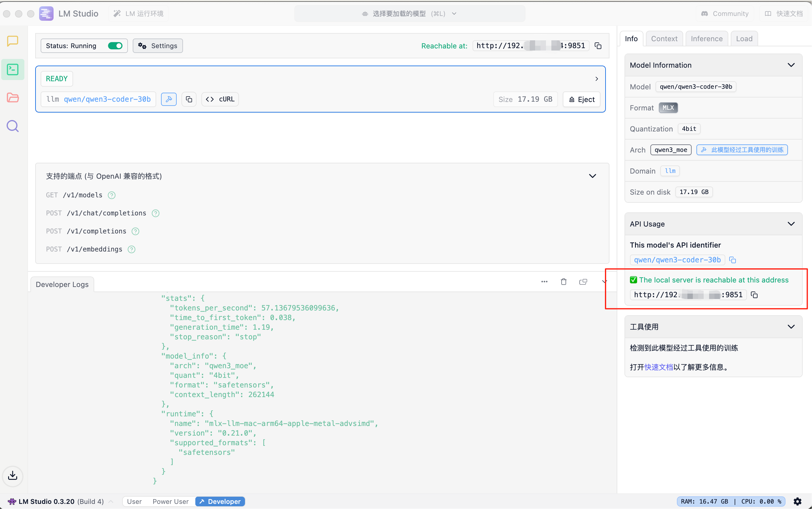Open server Settings button
The image size is (812, 509).
[x=158, y=46]
